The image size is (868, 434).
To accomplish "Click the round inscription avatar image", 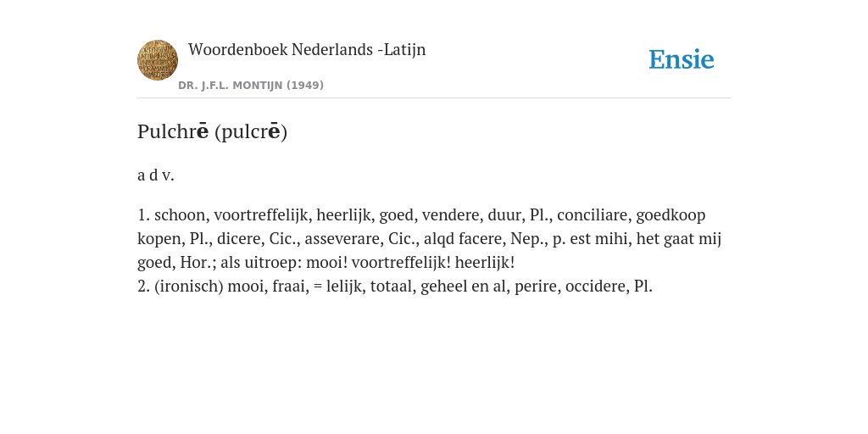I will tap(158, 60).
